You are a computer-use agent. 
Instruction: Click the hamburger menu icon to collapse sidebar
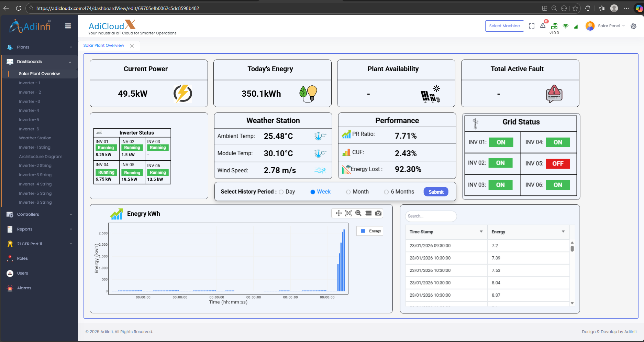tap(68, 26)
